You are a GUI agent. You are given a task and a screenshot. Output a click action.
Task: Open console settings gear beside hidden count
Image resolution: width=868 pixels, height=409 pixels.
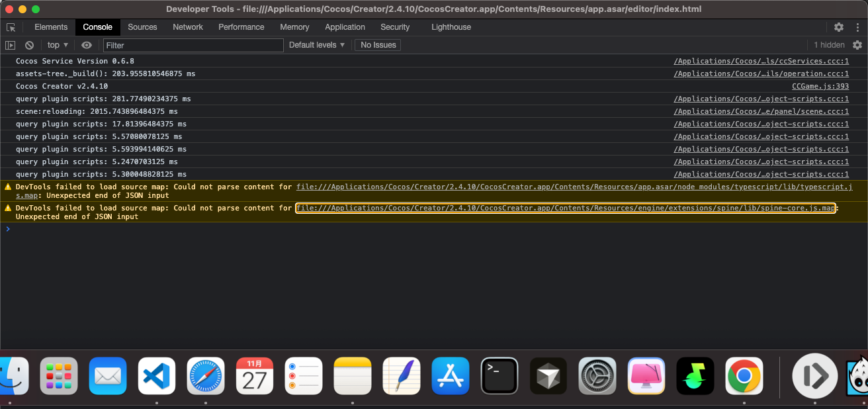[x=857, y=45]
